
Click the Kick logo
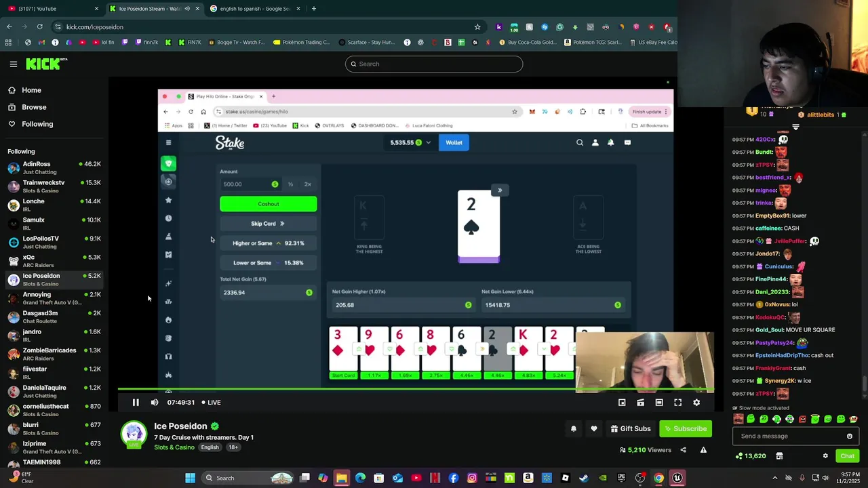coord(45,64)
